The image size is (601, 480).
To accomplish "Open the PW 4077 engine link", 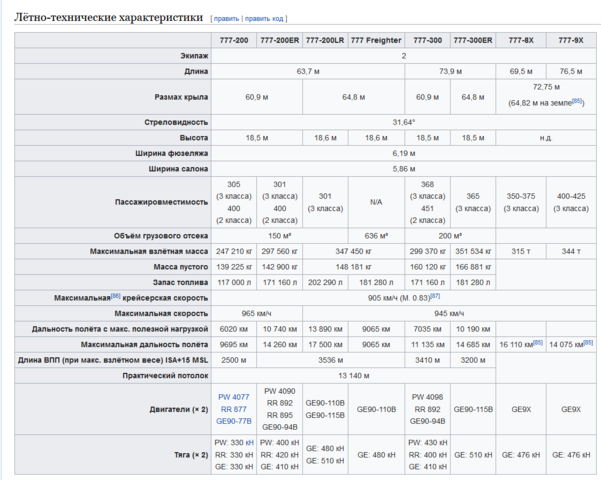I will tap(234, 397).
